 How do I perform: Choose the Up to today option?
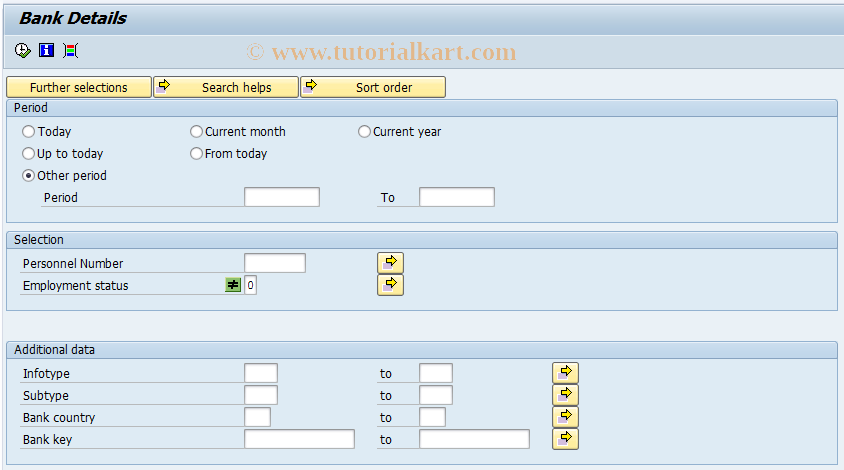[29, 153]
